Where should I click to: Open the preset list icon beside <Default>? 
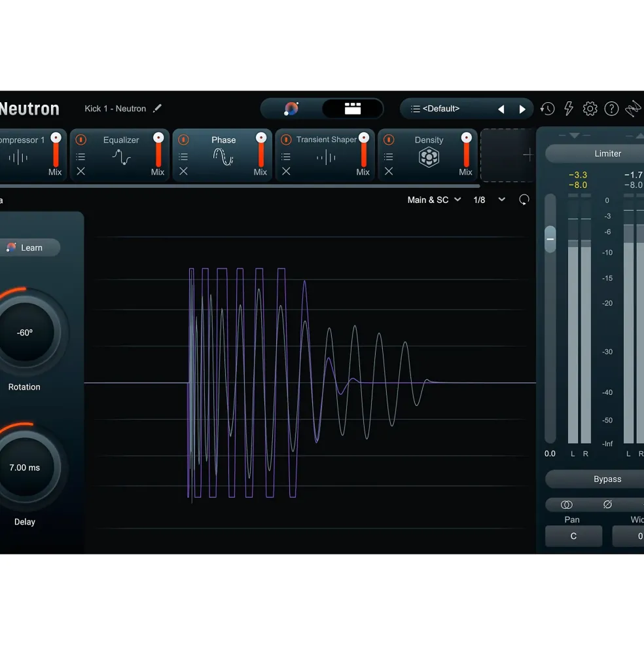coord(416,109)
